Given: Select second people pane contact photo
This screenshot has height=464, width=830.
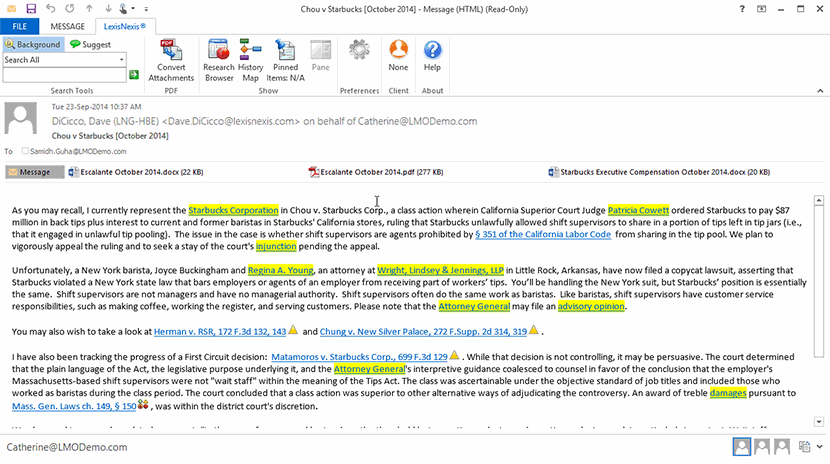Looking at the screenshot, I should click(x=762, y=447).
